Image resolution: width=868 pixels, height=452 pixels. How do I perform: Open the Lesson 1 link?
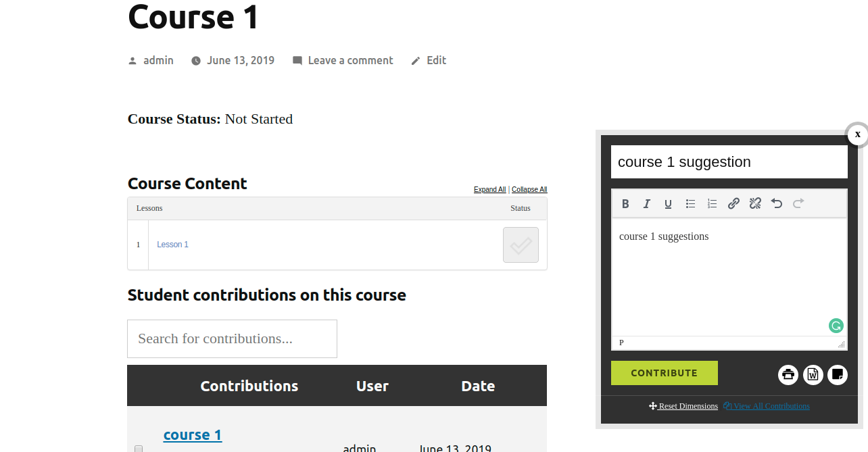click(172, 245)
